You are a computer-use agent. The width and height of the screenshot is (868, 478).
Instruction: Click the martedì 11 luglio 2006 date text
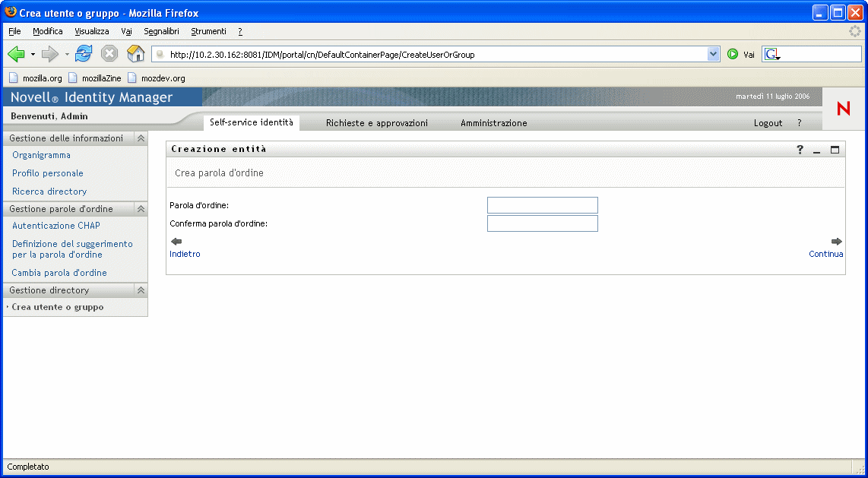772,97
